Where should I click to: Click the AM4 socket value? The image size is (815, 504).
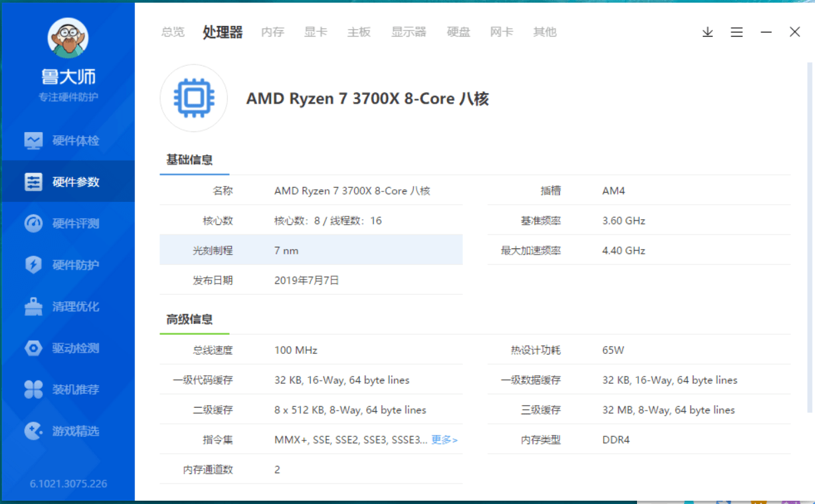coord(614,191)
